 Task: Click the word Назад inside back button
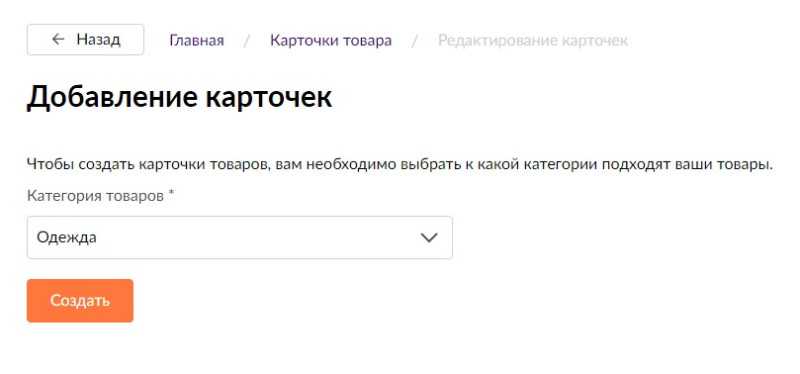click(98, 39)
